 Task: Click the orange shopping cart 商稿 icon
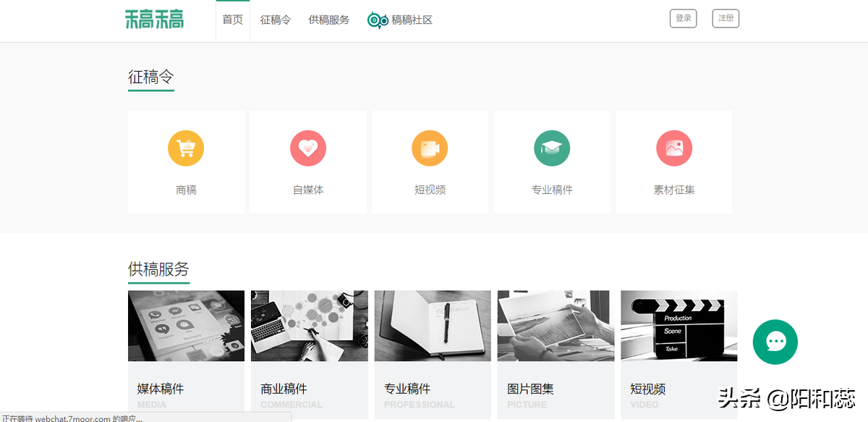[186, 148]
